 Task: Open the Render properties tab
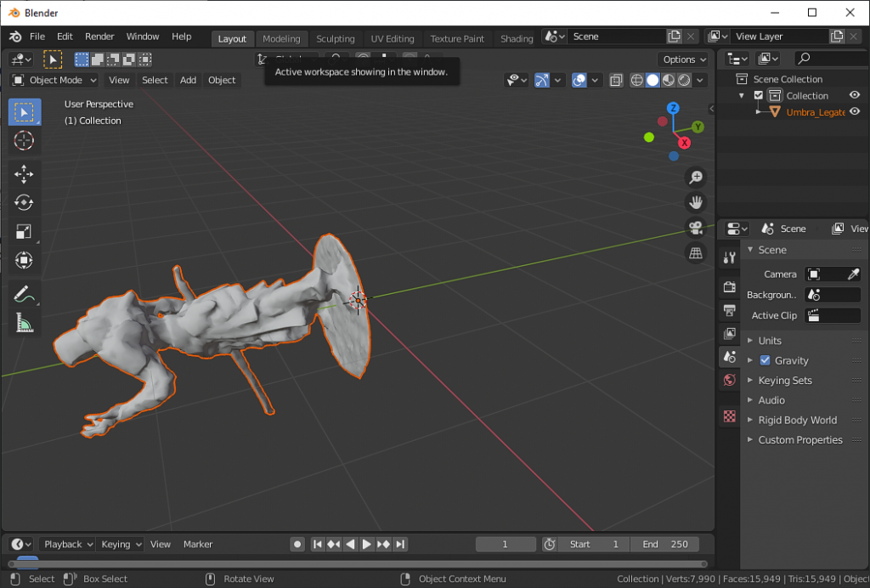(728, 286)
